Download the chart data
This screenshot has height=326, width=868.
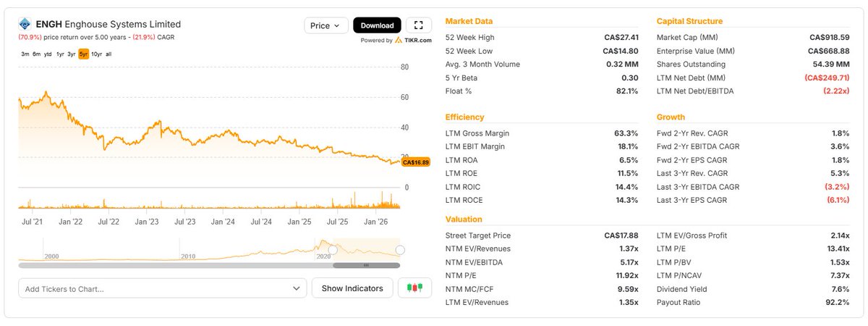coord(377,25)
